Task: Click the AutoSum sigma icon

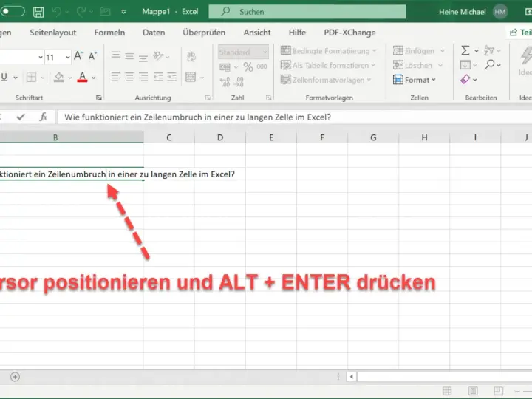Action: coord(465,50)
